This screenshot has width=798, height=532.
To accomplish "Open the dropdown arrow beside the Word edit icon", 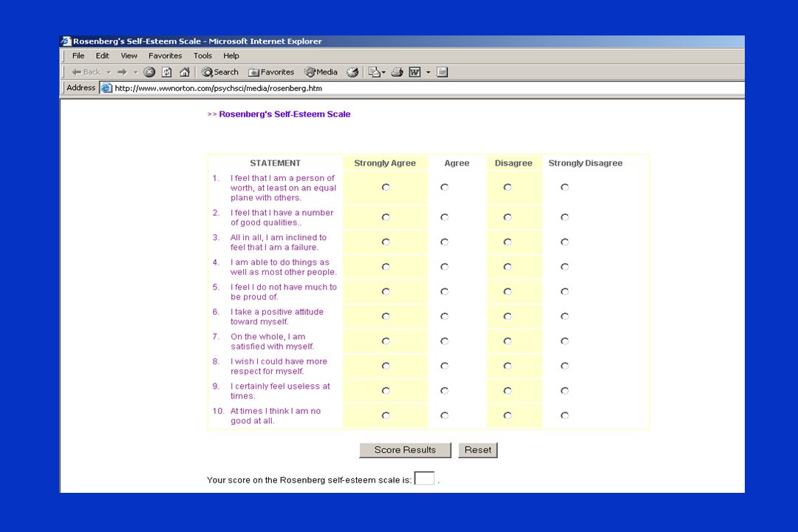I will click(429, 72).
